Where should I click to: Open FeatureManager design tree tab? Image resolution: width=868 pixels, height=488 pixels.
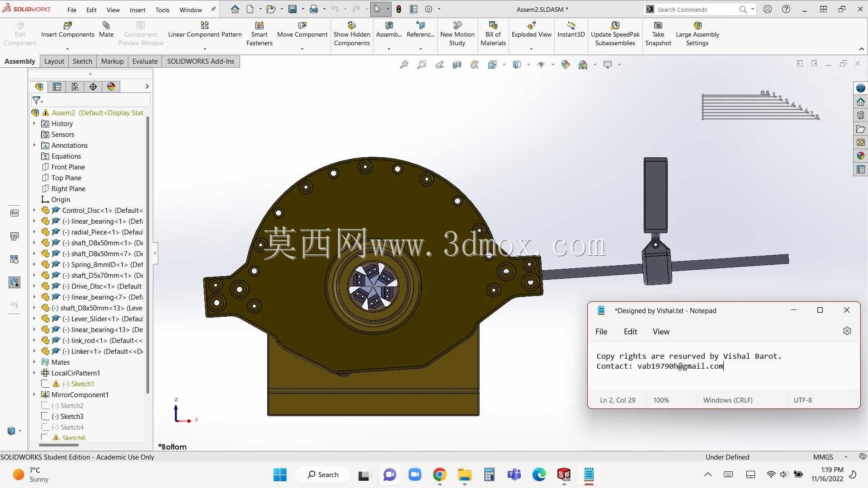pos(39,86)
